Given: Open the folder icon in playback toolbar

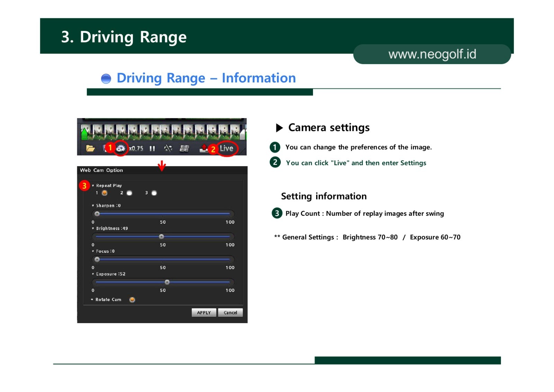Looking at the screenshot, I should click(x=90, y=149).
